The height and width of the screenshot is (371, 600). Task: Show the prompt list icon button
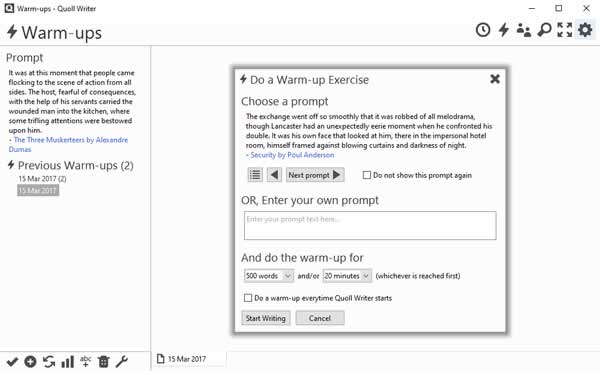[x=255, y=175]
